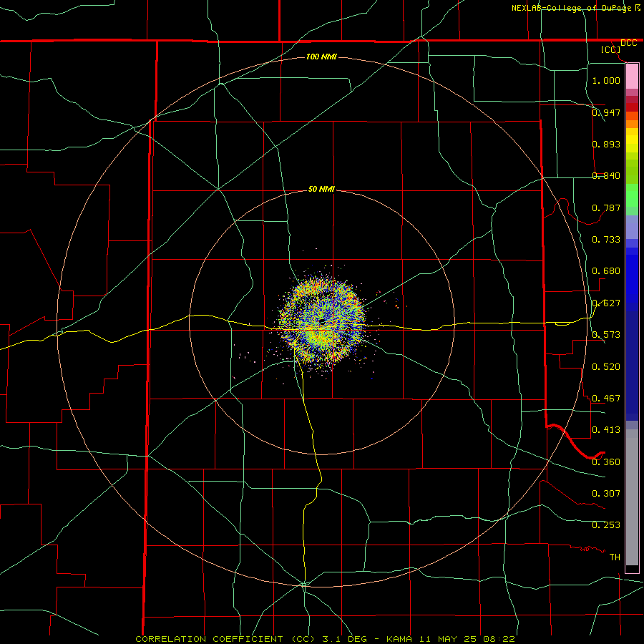Screen dimensions: 644x644
Task: Click the Correlation Coefficient KAMA caption text
Action: tap(325, 639)
